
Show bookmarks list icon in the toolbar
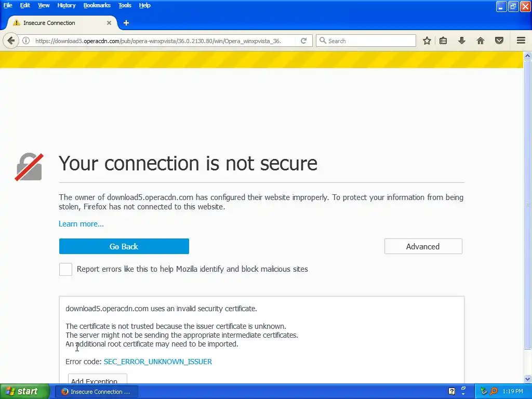[x=443, y=41]
